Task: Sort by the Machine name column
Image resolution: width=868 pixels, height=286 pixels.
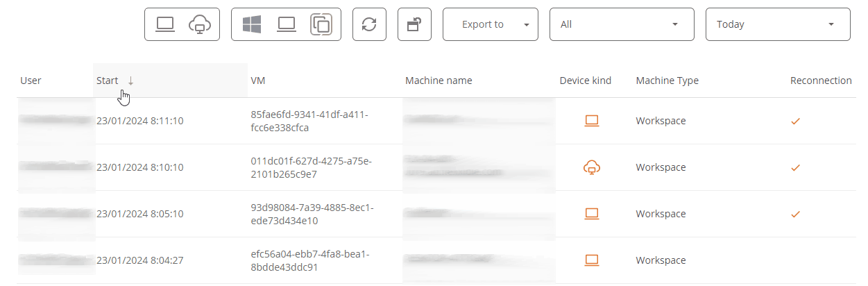Action: point(439,81)
